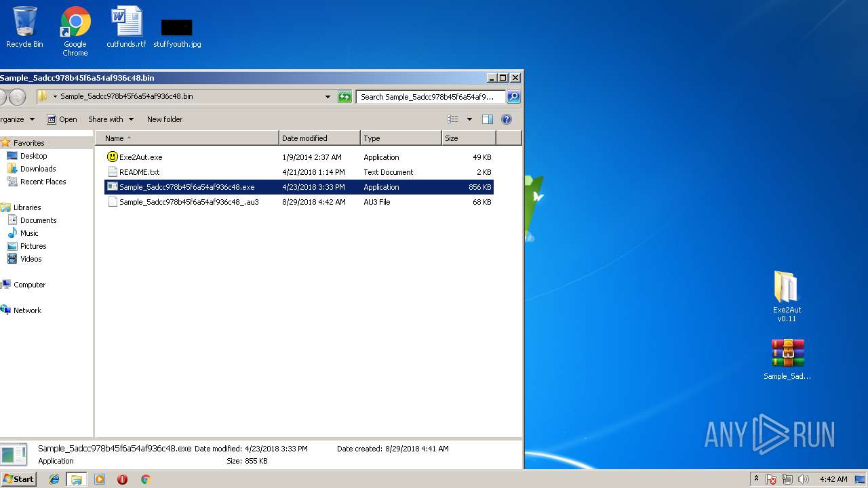Click the red security taskbar icon
This screenshot has height=488, width=868.
point(122,479)
